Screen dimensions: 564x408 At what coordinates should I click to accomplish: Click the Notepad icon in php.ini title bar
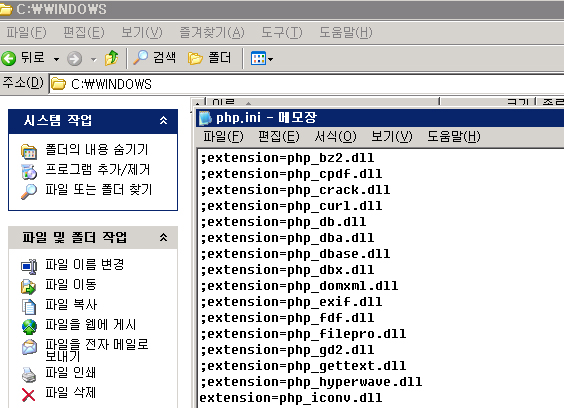(205, 118)
